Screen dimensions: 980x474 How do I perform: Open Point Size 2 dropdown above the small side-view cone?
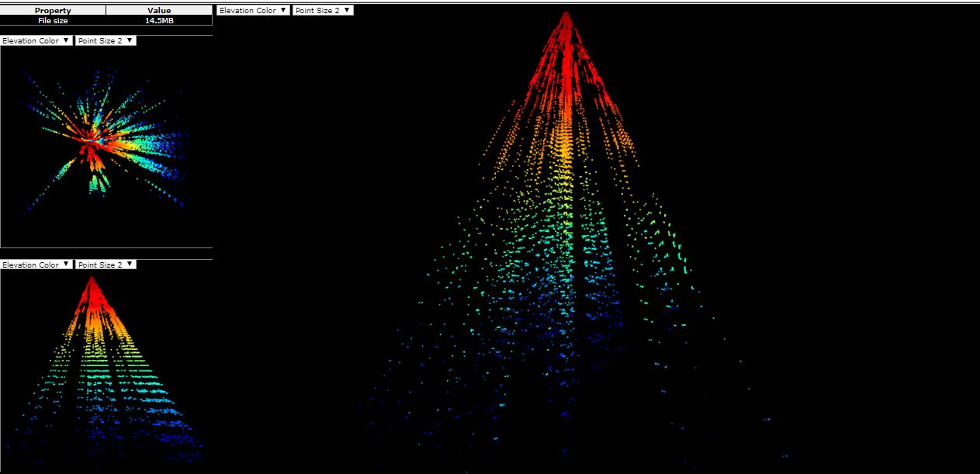[106, 265]
